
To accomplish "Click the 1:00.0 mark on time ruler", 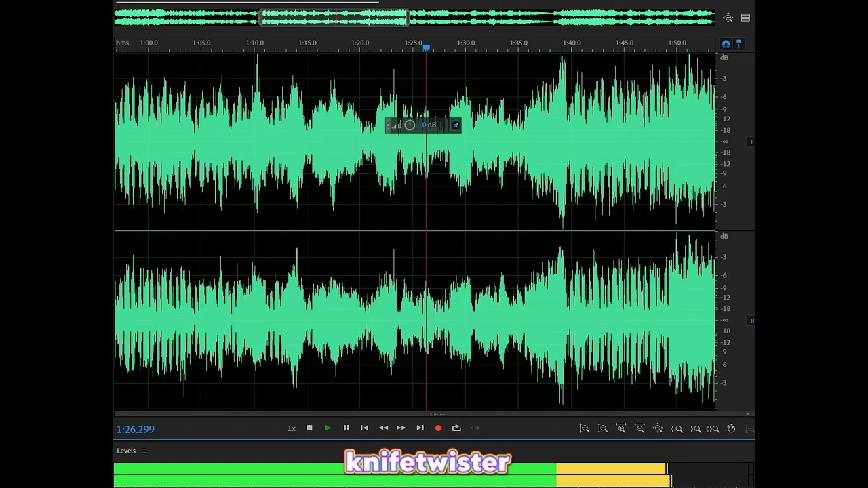I will [x=149, y=43].
